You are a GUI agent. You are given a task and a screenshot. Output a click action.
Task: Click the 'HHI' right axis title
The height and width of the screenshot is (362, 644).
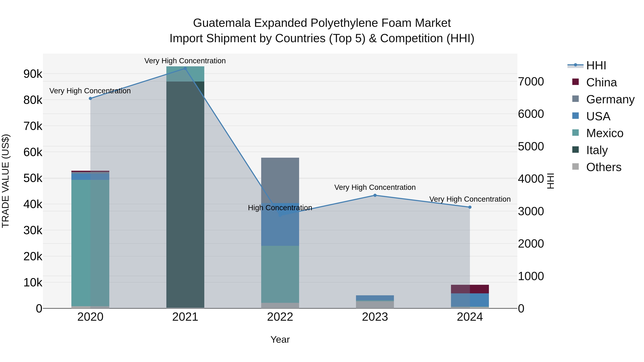click(550, 181)
